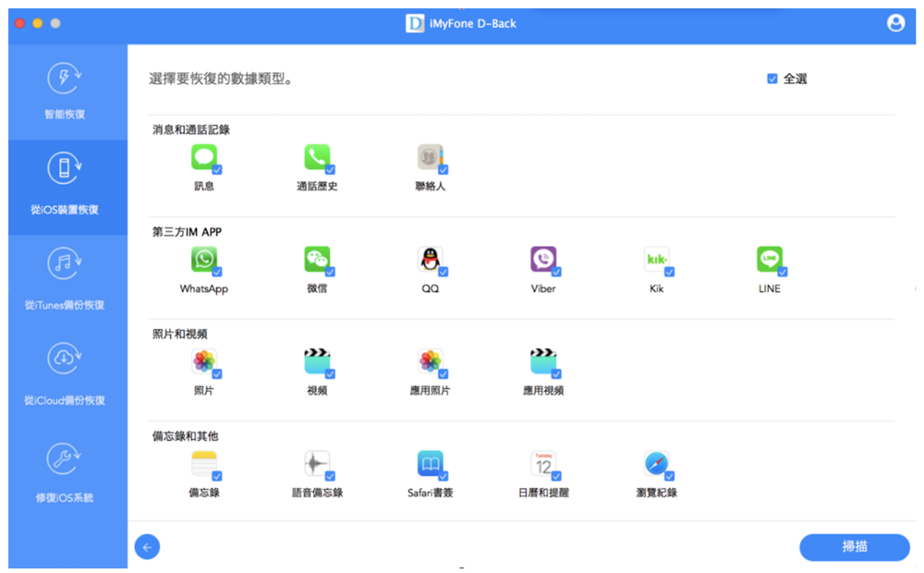Click the iMyFone D-Back logo icon

pos(415,24)
